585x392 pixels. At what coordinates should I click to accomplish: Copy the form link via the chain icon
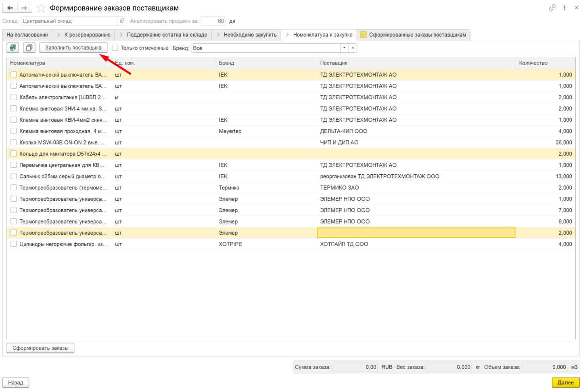pos(552,8)
